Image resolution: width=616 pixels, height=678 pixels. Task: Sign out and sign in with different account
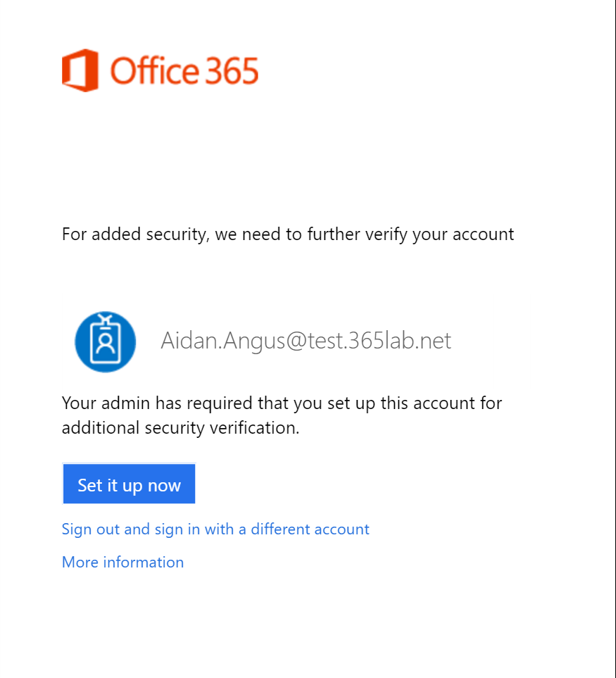click(x=215, y=529)
